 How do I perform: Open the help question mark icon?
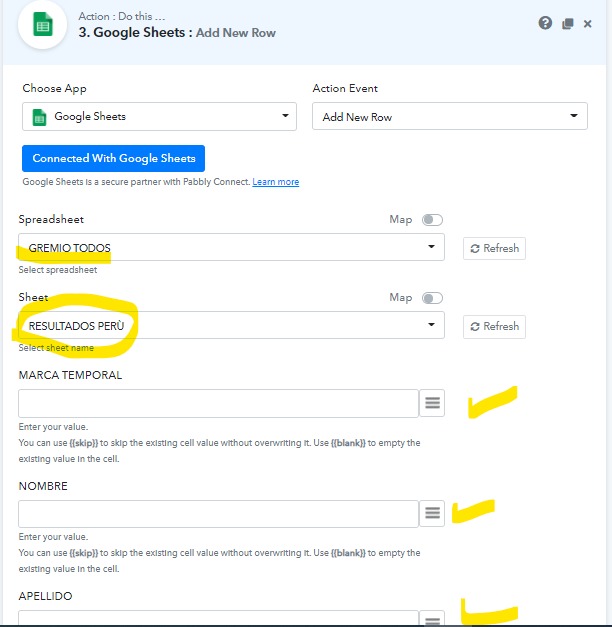coord(545,23)
